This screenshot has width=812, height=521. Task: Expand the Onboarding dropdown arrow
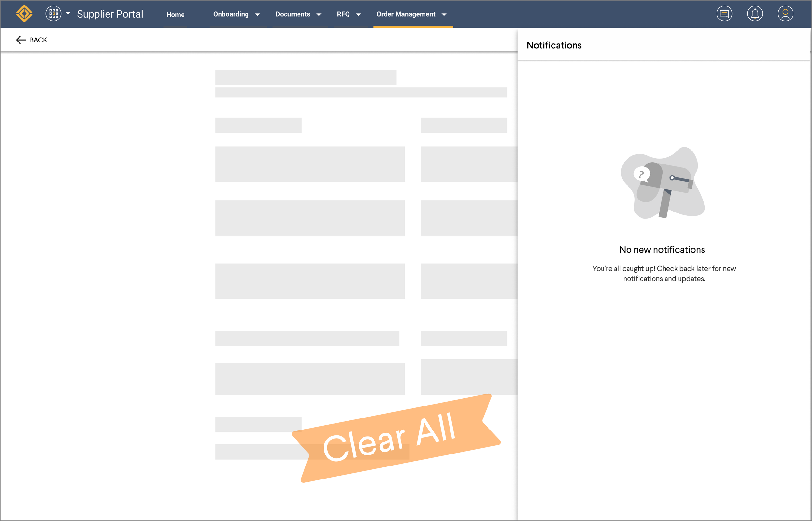(257, 15)
